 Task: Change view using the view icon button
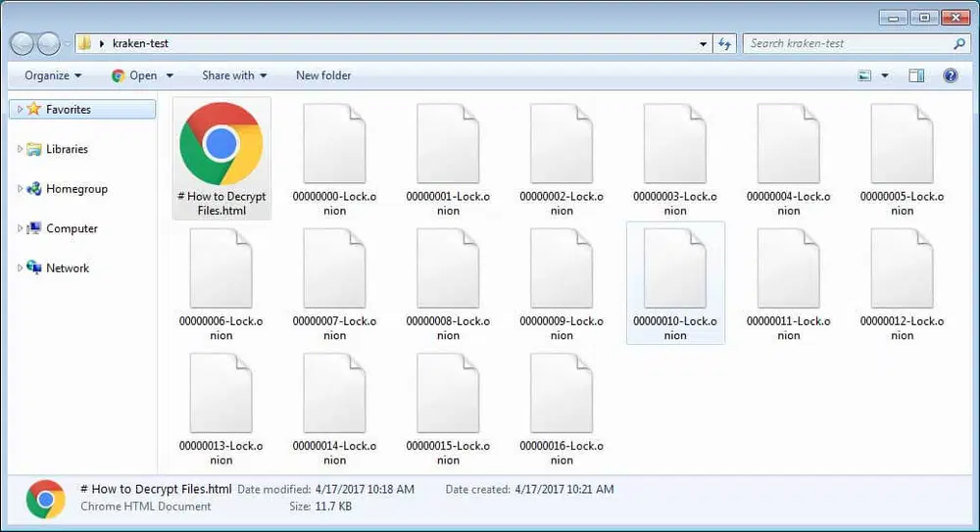click(864, 75)
